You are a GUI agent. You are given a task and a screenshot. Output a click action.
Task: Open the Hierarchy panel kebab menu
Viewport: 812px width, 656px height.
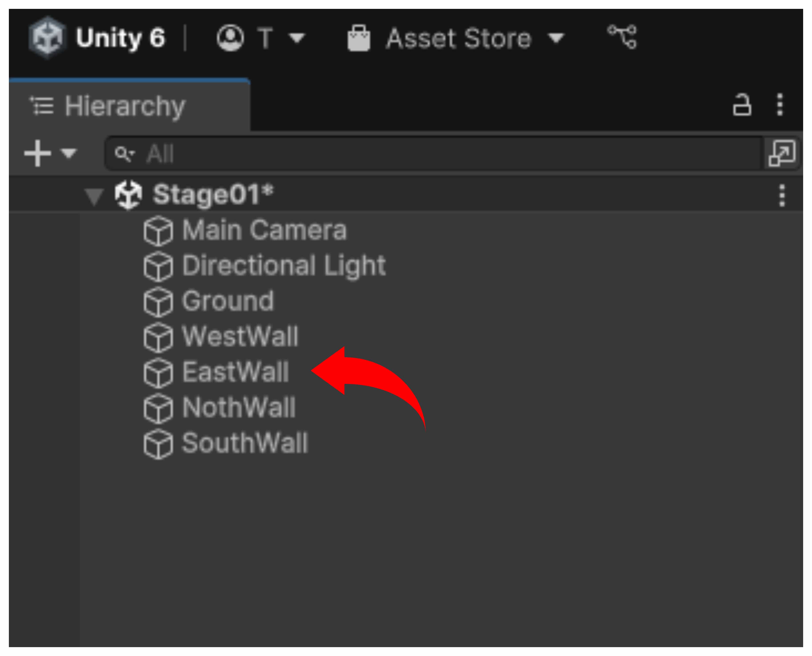[x=779, y=105]
